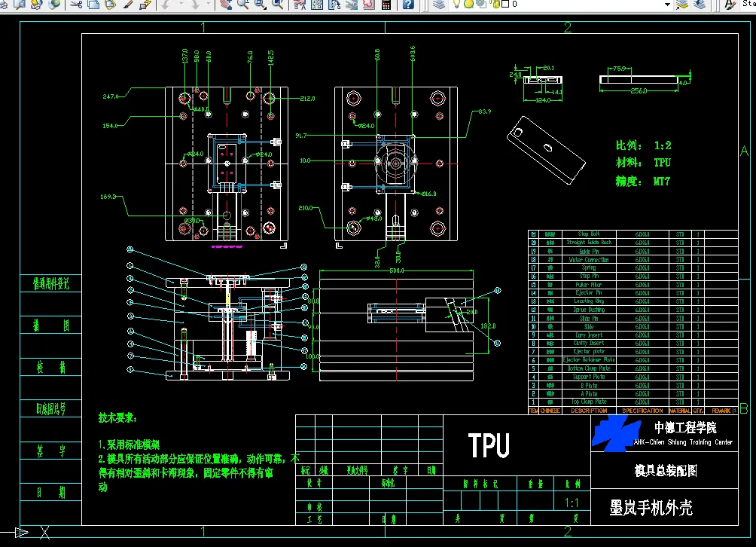Expand the layer list dropdown arrow
This screenshot has height=547, width=756.
667,5
